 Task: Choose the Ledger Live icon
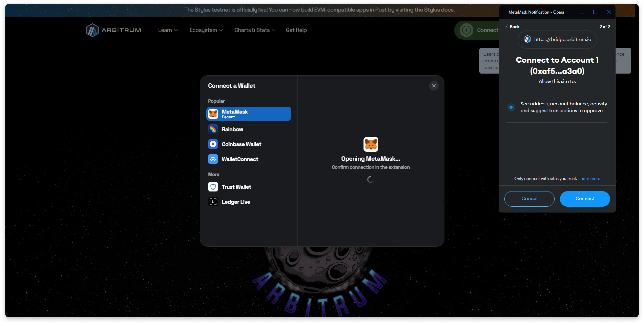tap(213, 202)
